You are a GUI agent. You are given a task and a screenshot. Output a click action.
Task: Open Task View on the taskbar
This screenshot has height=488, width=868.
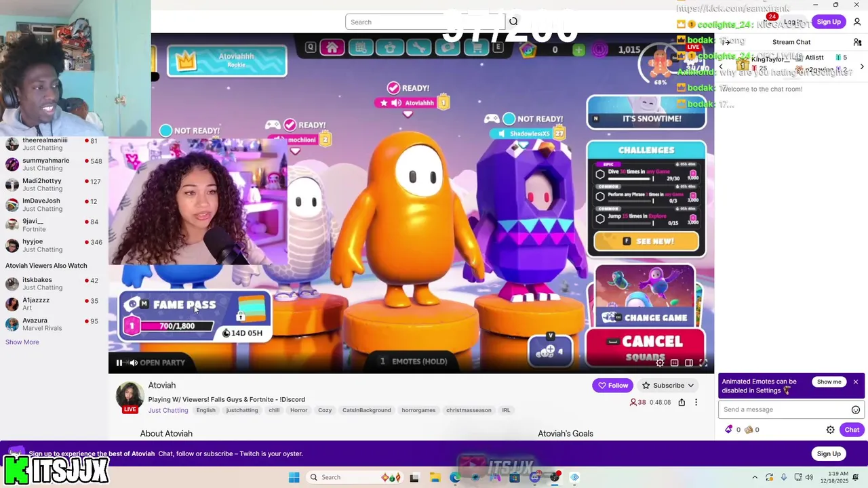[414, 477]
